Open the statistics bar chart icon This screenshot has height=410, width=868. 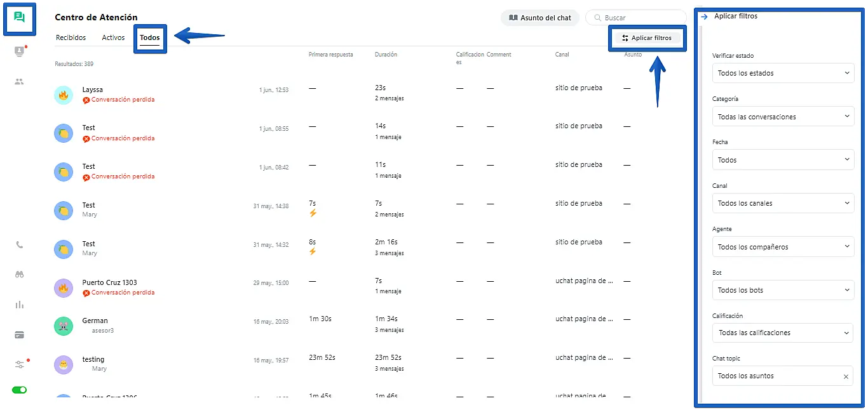pos(19,305)
